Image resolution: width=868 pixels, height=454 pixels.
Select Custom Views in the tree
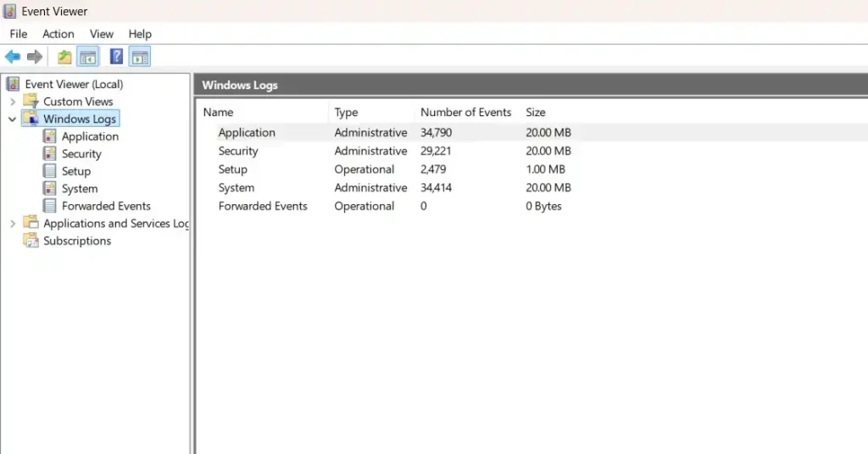tap(78, 102)
